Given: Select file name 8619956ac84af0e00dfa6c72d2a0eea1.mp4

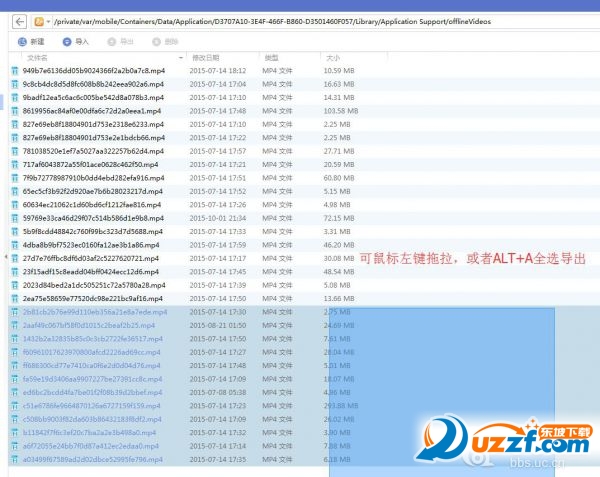Looking at the screenshot, I should [x=92, y=111].
